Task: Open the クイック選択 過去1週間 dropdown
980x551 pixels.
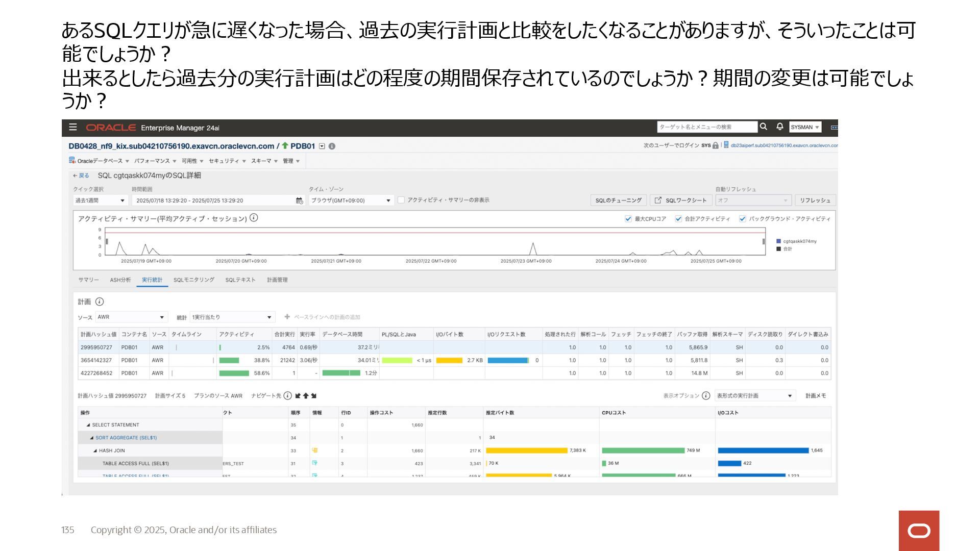Action: coord(100,201)
